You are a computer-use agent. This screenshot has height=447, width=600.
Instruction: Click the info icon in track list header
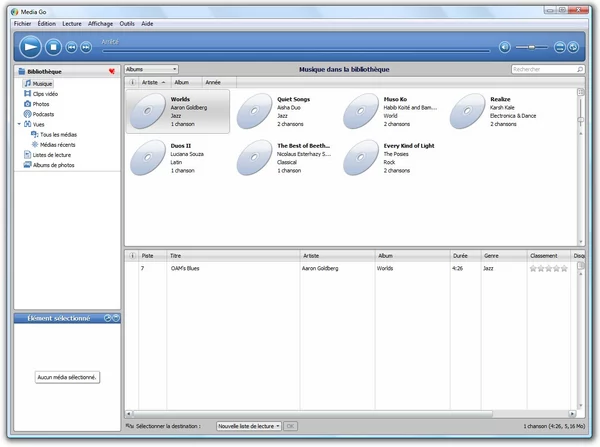[132, 256]
